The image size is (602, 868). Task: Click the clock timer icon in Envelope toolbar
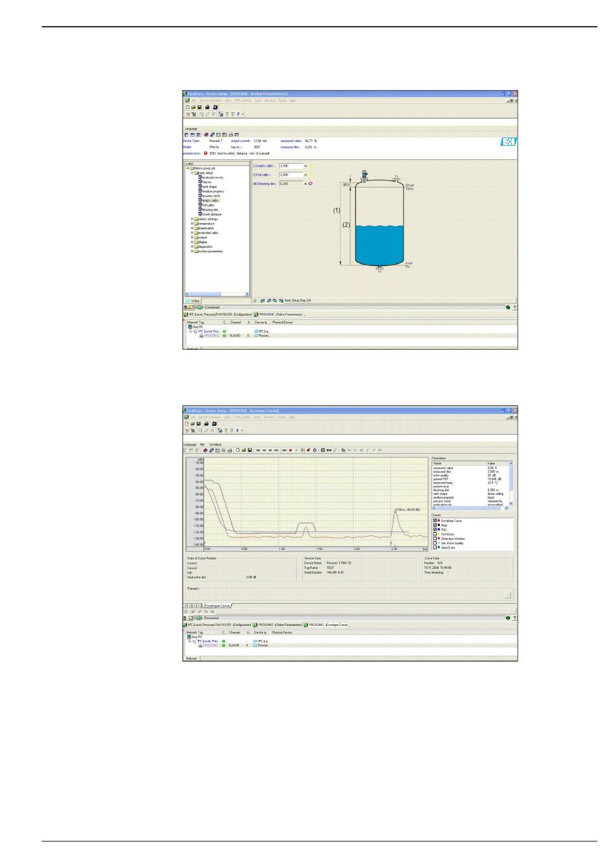pyautogui.click(x=315, y=450)
